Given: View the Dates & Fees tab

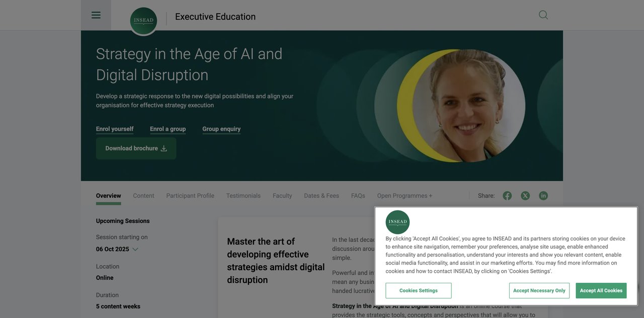Looking at the screenshot, I should point(321,196).
